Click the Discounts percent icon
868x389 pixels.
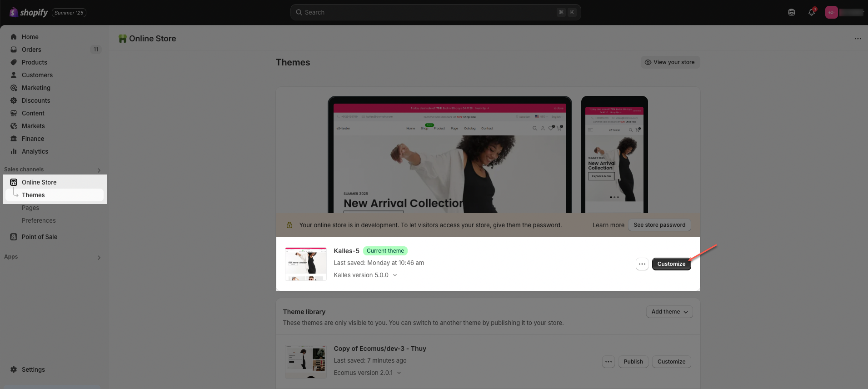click(14, 100)
